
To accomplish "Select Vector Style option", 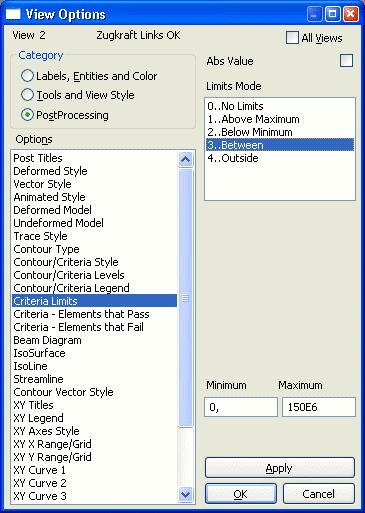I will pyautogui.click(x=94, y=184).
